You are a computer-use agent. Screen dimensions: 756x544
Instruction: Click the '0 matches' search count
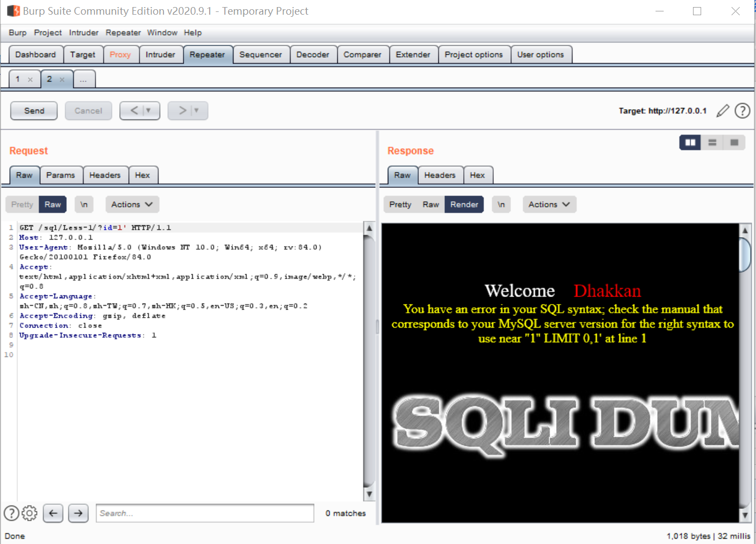click(x=346, y=513)
